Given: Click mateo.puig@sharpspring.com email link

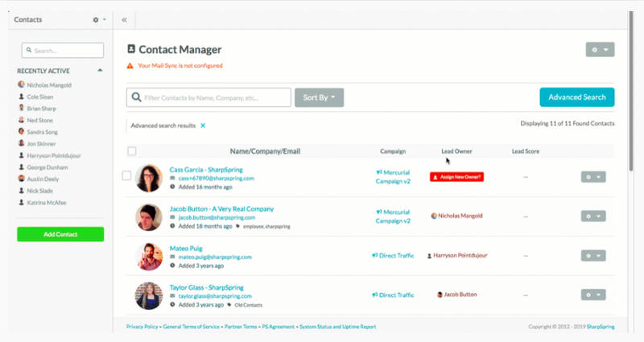Looking at the screenshot, I should pos(215,257).
